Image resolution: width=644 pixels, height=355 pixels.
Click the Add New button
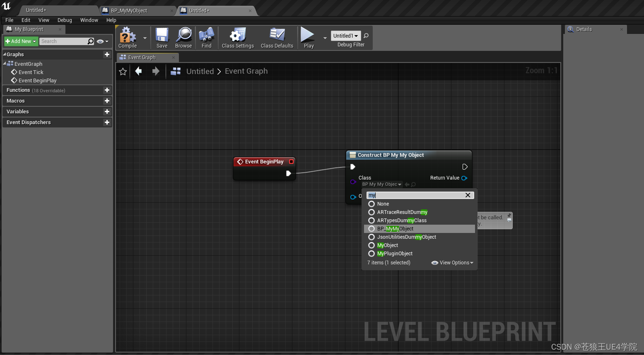(21, 41)
